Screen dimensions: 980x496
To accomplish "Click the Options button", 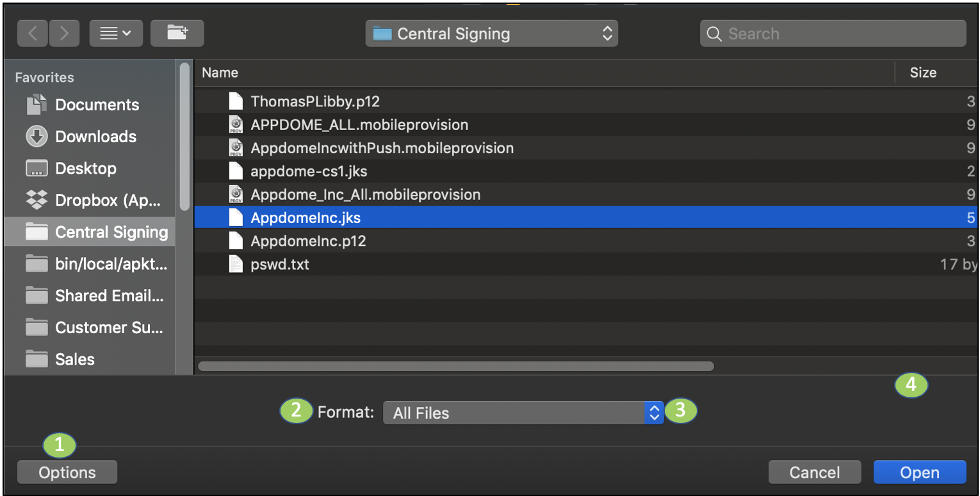I will (67, 472).
